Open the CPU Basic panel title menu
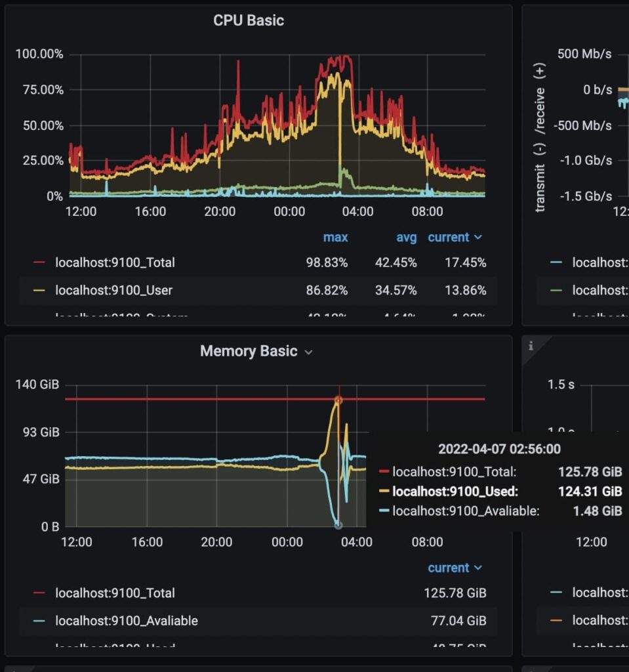 coord(249,20)
